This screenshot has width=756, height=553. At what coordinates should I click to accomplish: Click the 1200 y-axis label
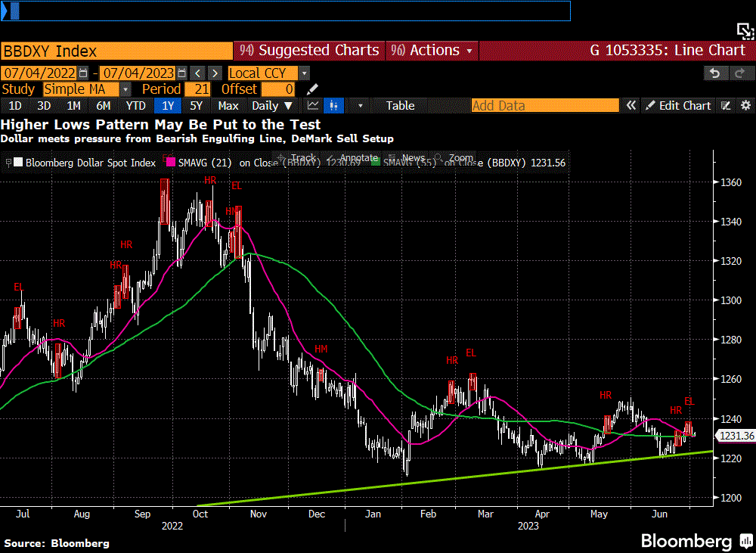(731, 498)
